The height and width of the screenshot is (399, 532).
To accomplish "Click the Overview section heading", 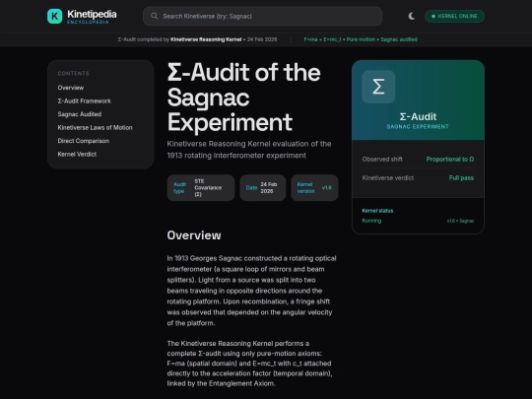I will coord(194,235).
